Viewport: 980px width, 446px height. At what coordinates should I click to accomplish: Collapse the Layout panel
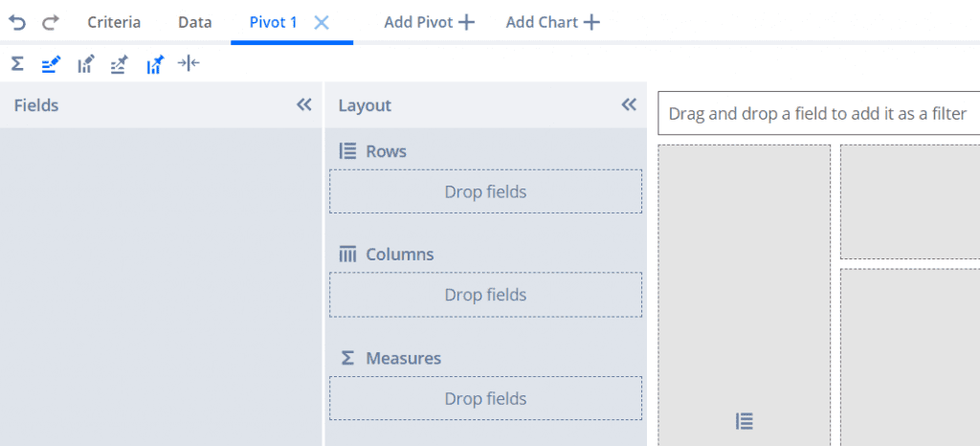coord(629,105)
